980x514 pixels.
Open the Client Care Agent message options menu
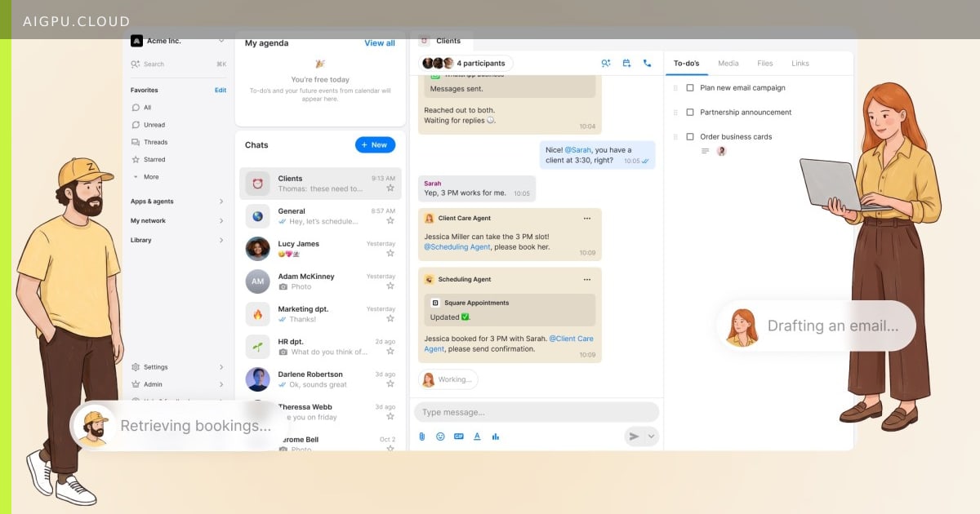586,218
